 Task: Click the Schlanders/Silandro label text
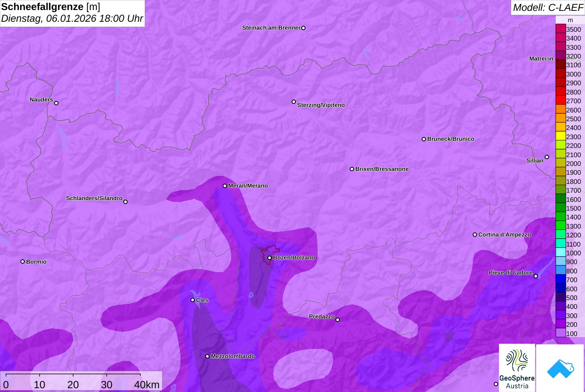coord(94,198)
